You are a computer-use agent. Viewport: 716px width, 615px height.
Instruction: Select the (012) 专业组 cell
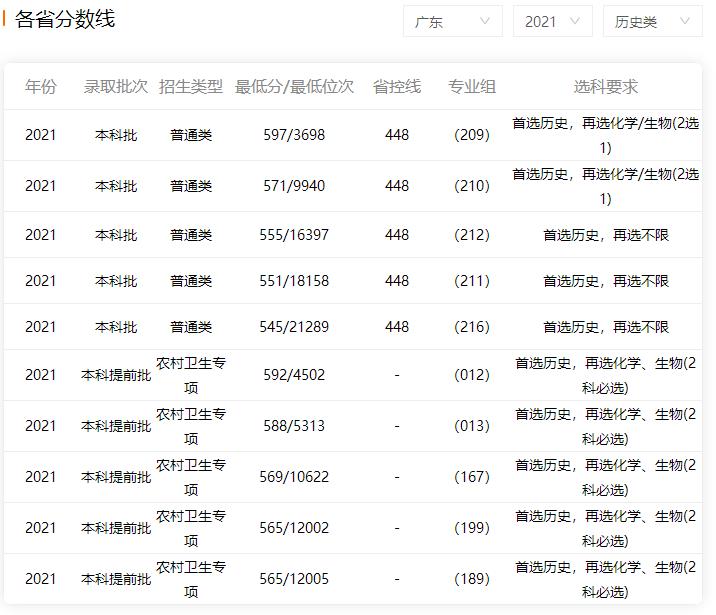coord(472,375)
